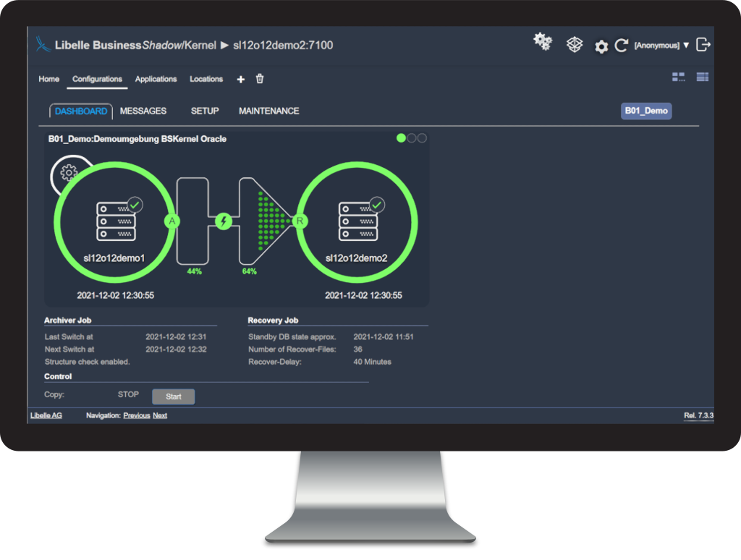This screenshot has height=560, width=741.
Task: Click the Next Switch at 2021-12-02 12:32 value
Action: (x=176, y=349)
